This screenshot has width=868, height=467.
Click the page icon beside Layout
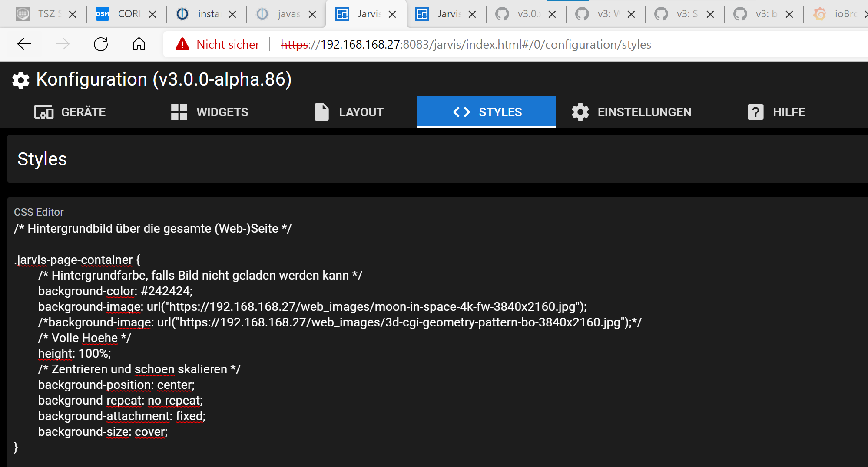321,112
